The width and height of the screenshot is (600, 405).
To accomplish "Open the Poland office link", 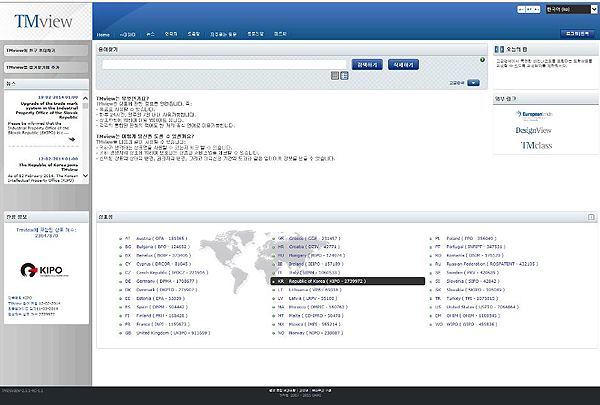I will click(x=471, y=238).
